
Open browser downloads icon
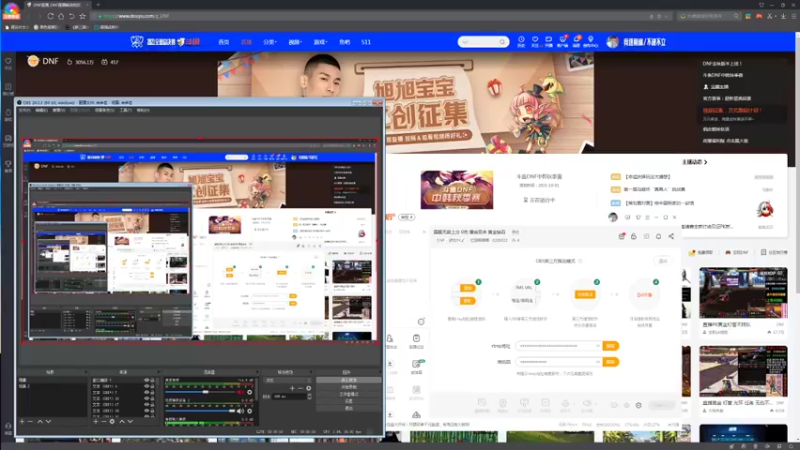tap(784, 16)
